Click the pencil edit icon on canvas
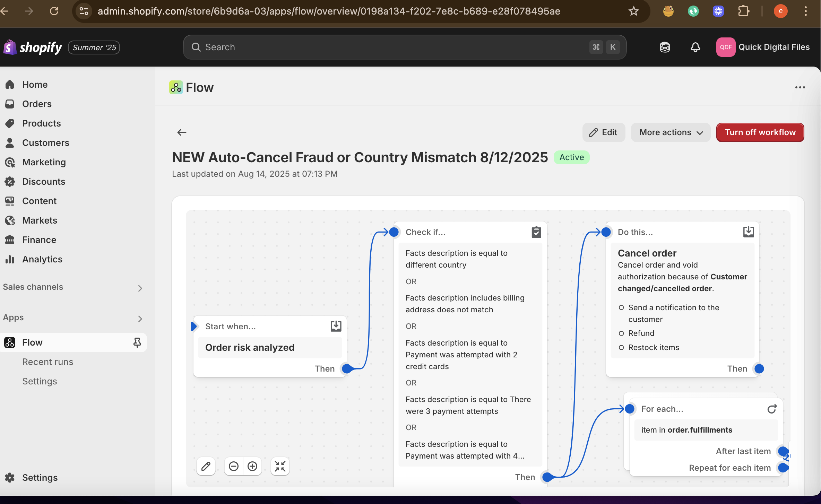Screen dimensions: 821x504 tap(206, 466)
